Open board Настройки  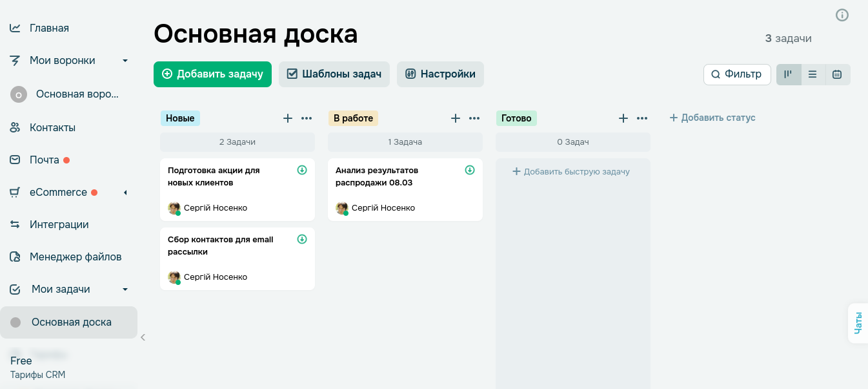coord(440,74)
